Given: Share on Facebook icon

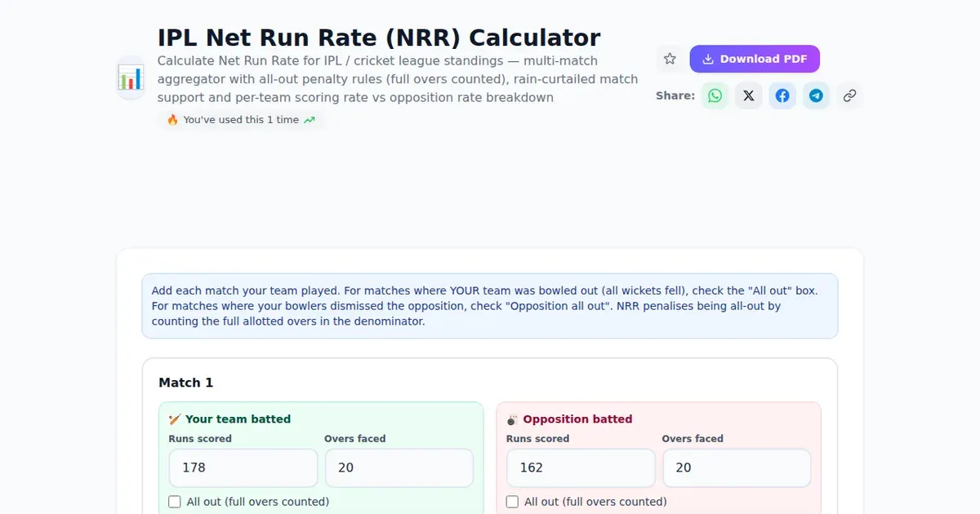Looking at the screenshot, I should pos(782,95).
